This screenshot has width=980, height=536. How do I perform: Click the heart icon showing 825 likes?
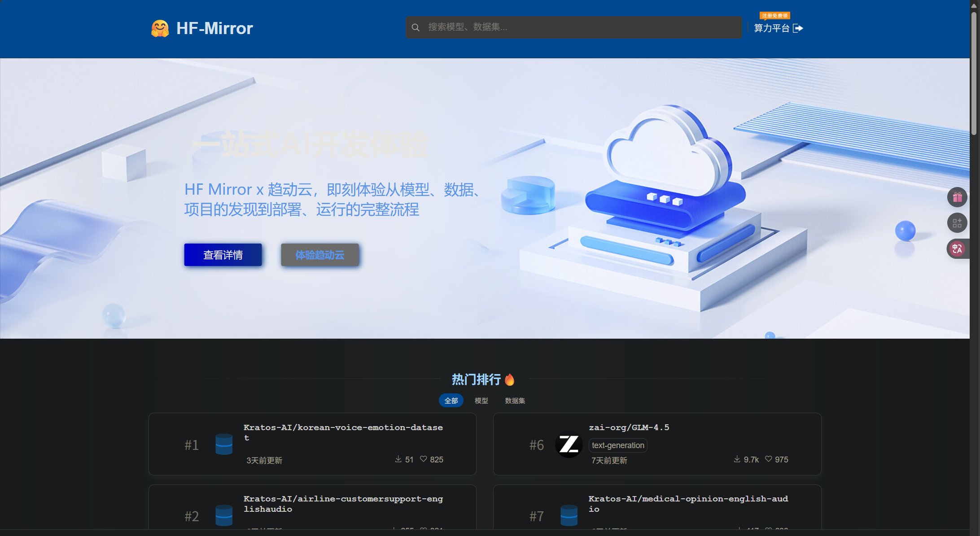point(423,459)
